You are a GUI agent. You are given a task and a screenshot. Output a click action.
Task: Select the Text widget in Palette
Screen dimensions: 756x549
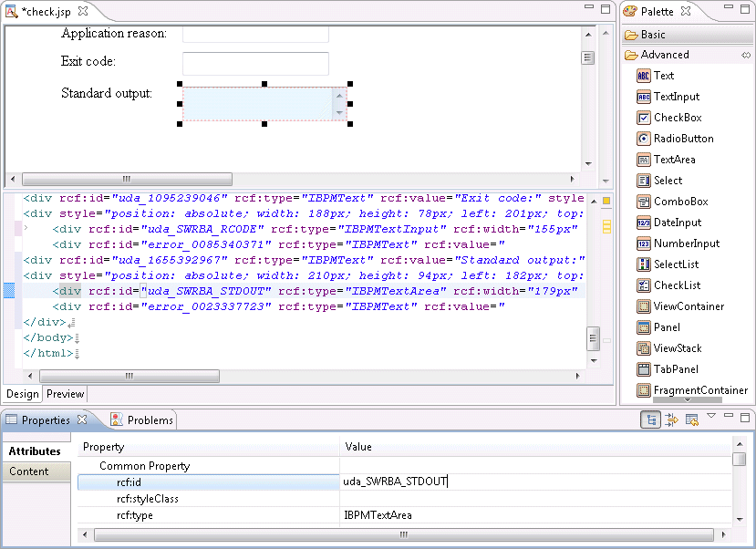coord(655,76)
